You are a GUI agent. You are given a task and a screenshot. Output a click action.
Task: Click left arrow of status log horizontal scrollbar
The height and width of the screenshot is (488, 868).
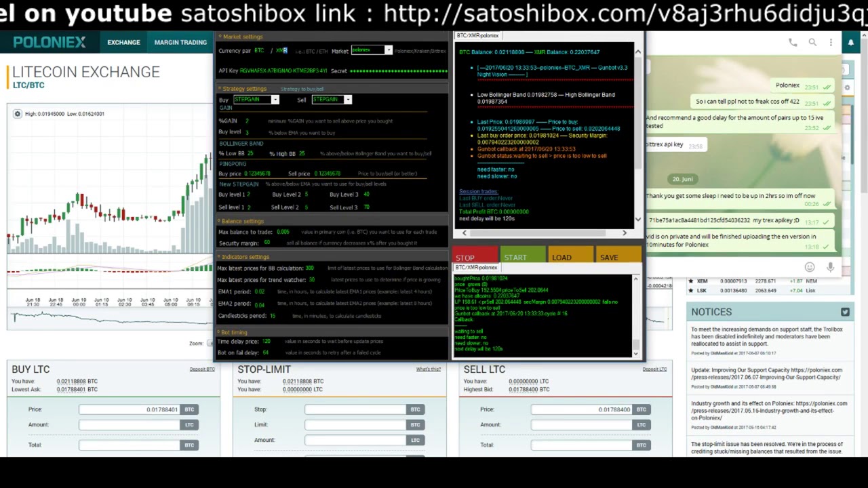[465, 233]
